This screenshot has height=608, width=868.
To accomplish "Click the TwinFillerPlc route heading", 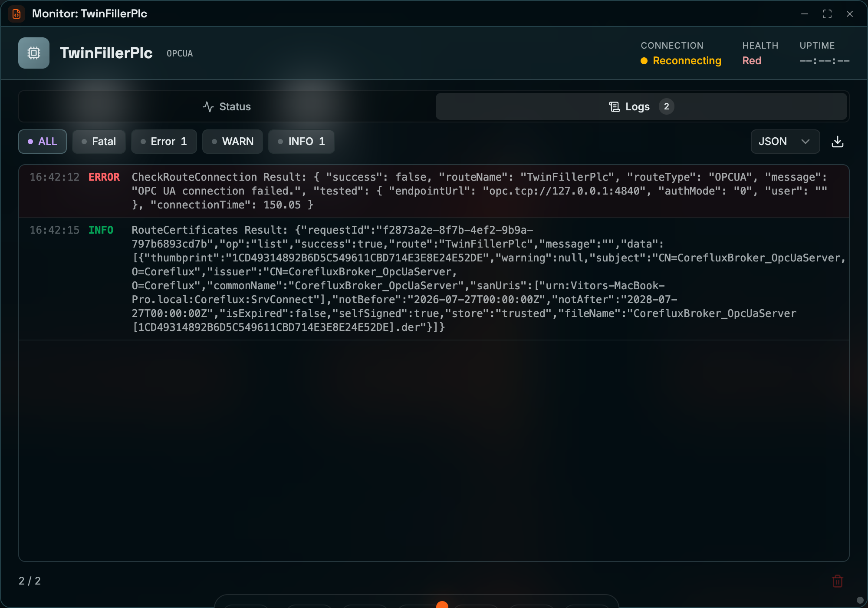I will click(106, 53).
